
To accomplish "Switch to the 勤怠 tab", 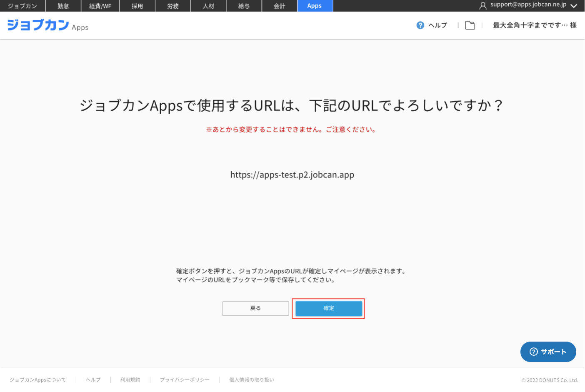I will [63, 6].
